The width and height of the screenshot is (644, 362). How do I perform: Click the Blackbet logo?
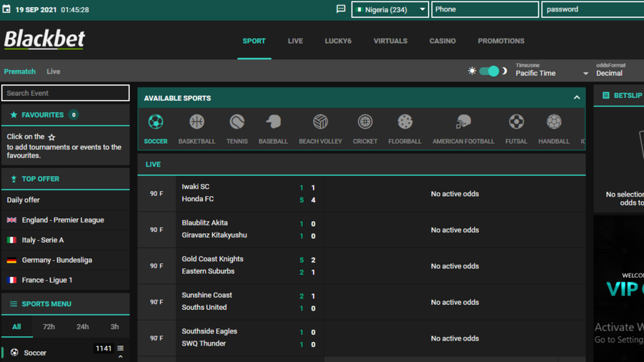pos(44,39)
